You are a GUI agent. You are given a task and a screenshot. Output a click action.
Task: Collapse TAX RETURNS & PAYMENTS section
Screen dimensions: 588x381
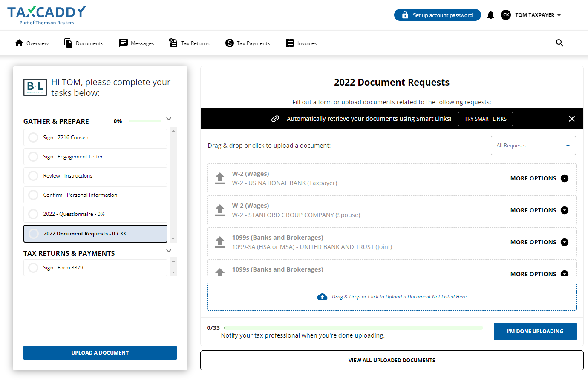tap(169, 251)
